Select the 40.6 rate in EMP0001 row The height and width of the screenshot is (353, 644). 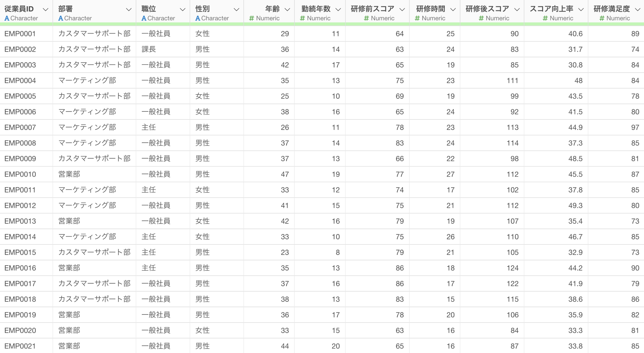[x=556, y=34]
